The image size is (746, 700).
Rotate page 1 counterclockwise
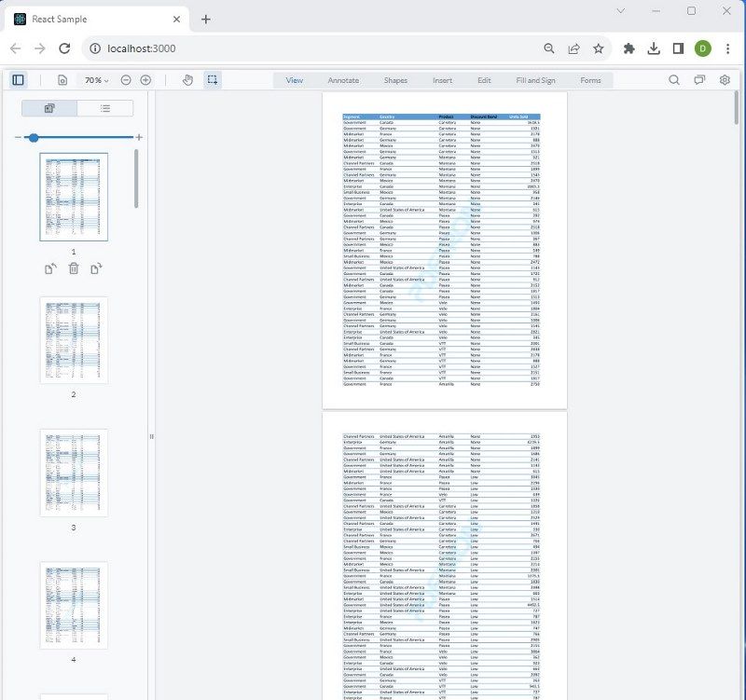click(50, 269)
